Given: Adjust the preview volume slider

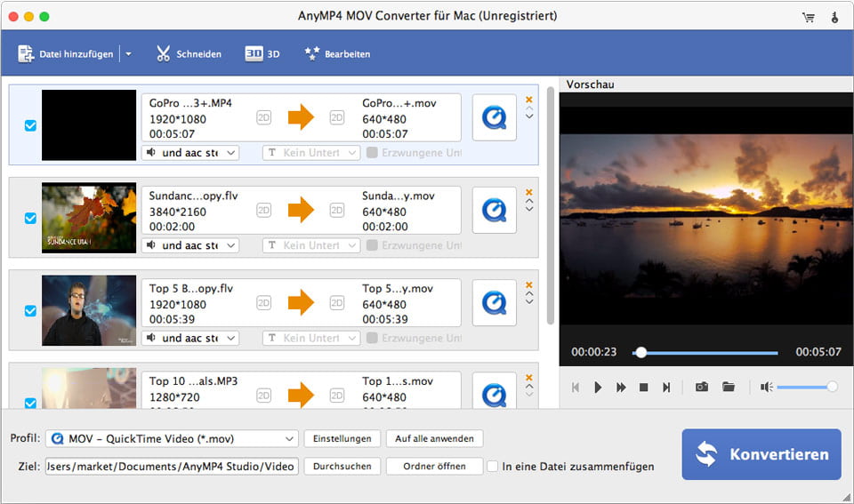Looking at the screenshot, I should coord(807,387).
